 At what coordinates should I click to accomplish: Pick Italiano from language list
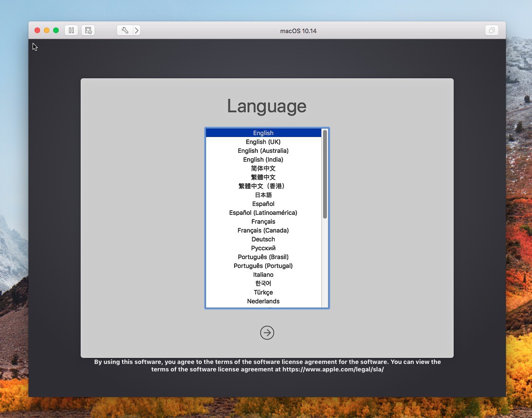coord(263,274)
